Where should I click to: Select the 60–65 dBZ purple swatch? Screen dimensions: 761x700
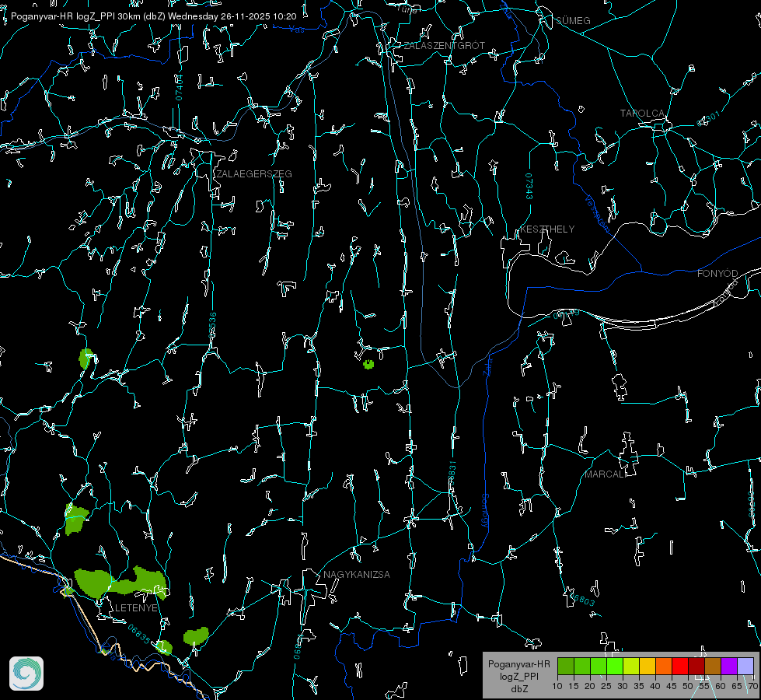(x=729, y=666)
